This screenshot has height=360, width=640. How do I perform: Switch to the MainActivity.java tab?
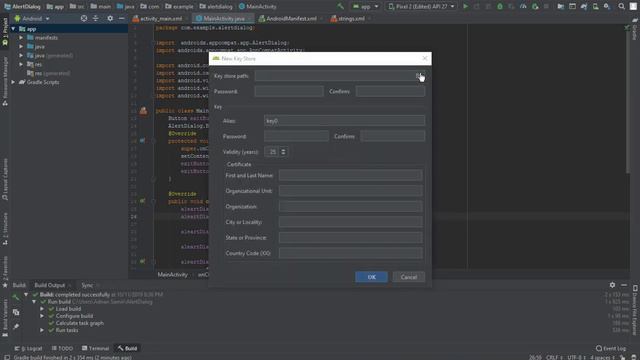[224, 19]
